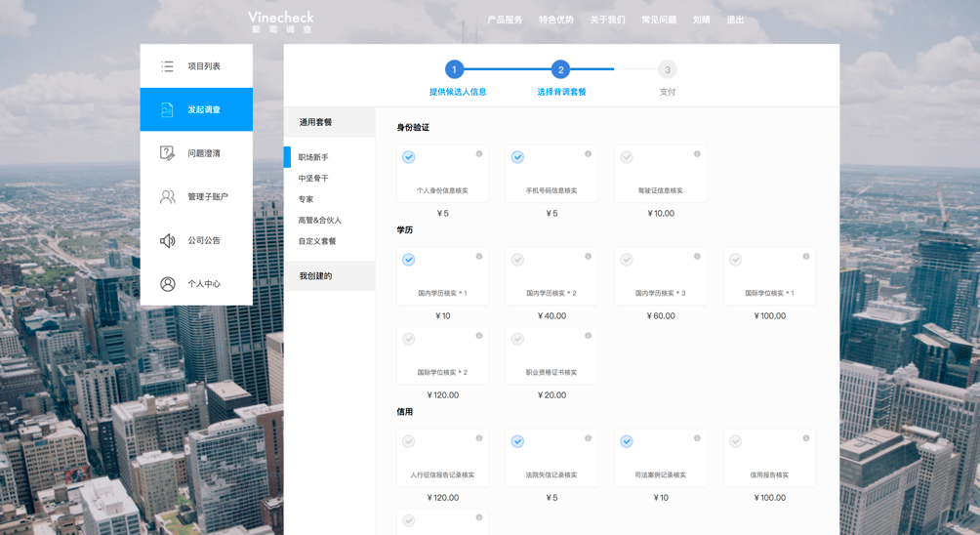Click the Vinecheck logo
Image resolution: width=980 pixels, height=535 pixels.
281,21
